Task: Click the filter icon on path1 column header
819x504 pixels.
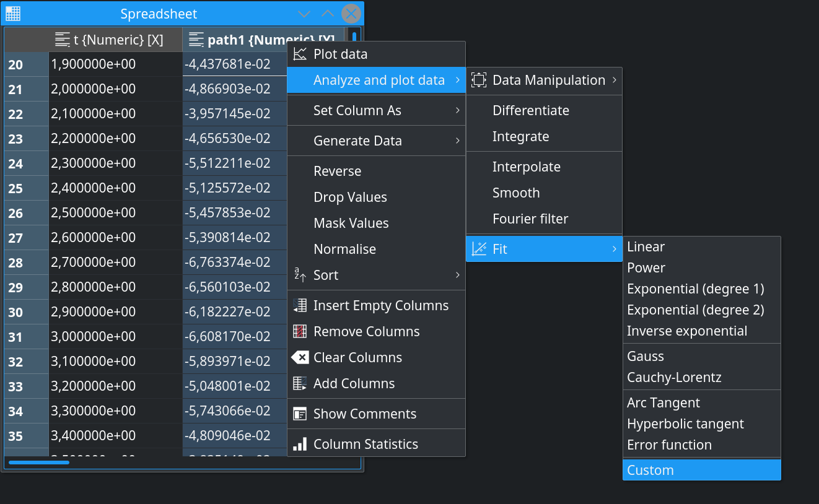Action: (x=195, y=39)
